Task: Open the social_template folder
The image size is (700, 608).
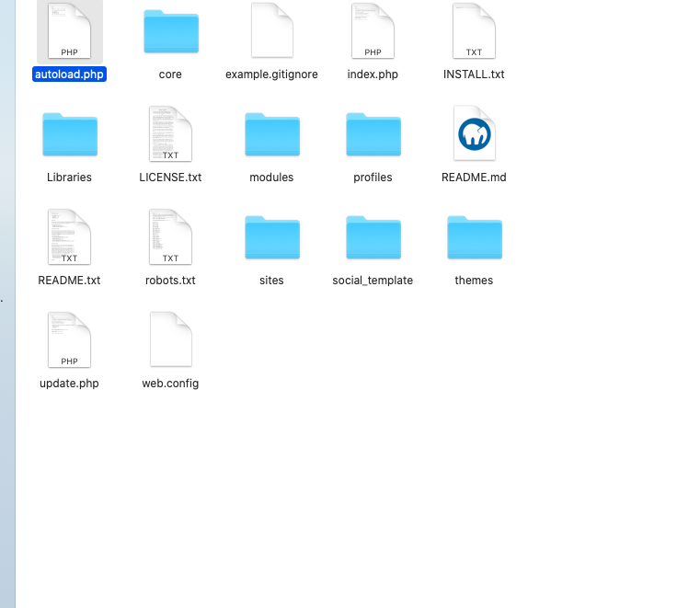Action: (x=373, y=238)
